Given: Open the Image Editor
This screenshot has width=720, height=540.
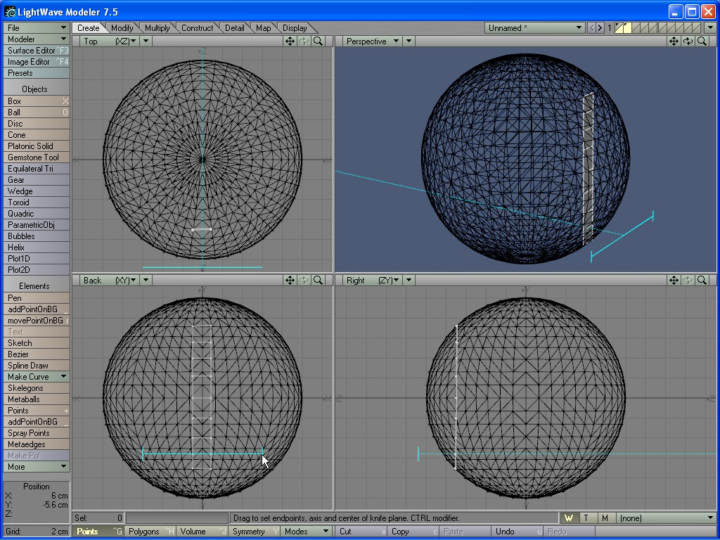Looking at the screenshot, I should 36,62.
